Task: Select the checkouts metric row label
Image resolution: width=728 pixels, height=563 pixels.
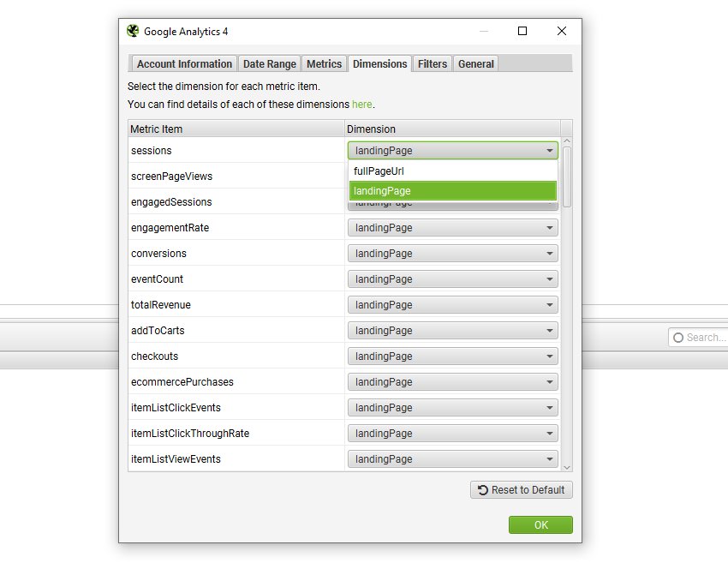Action: [x=155, y=356]
